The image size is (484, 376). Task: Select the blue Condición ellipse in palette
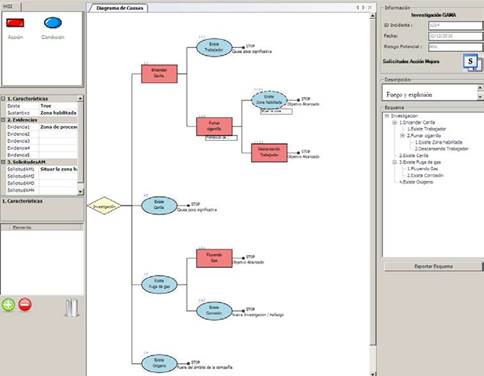[x=53, y=23]
